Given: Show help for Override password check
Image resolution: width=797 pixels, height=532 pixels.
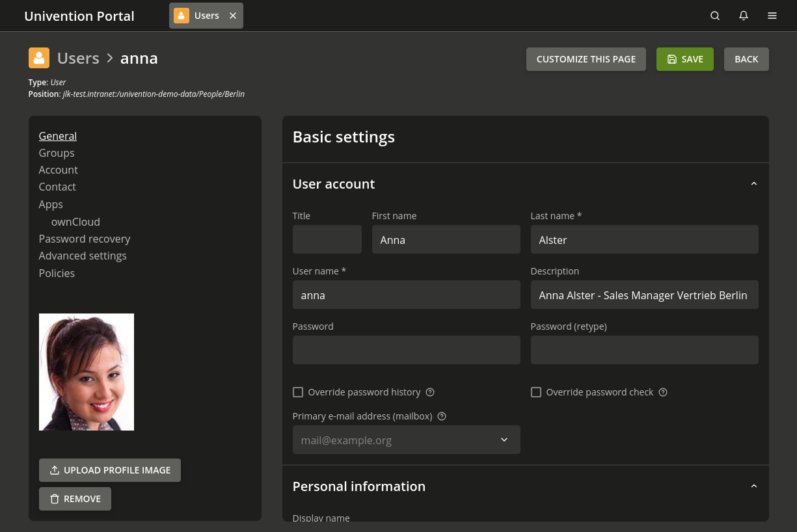Looking at the screenshot, I should point(663,392).
